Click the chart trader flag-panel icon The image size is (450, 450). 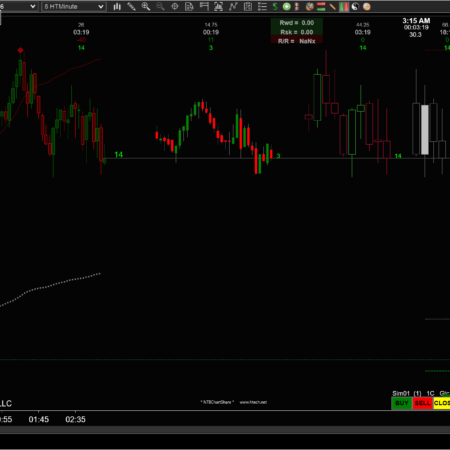pos(204,6)
